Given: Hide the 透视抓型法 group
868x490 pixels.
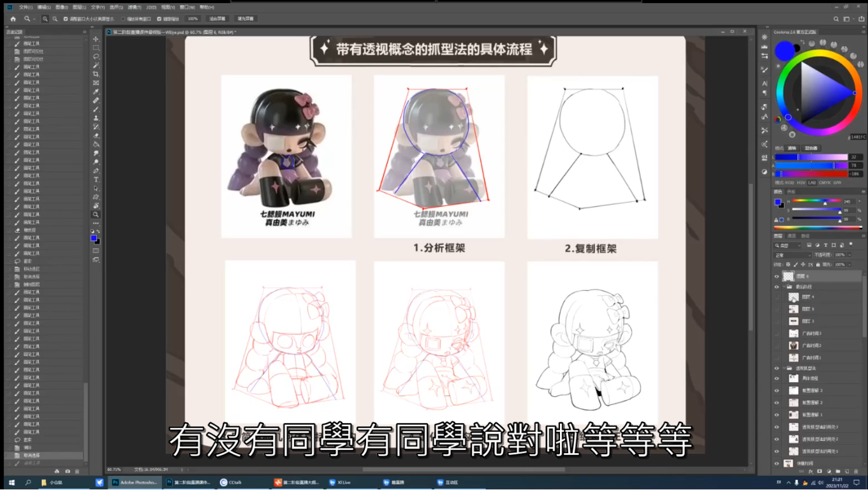Looking at the screenshot, I should click(x=776, y=368).
